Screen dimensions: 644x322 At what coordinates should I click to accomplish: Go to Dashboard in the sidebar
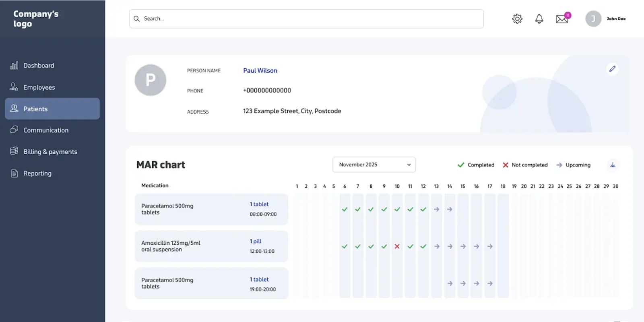(x=39, y=66)
